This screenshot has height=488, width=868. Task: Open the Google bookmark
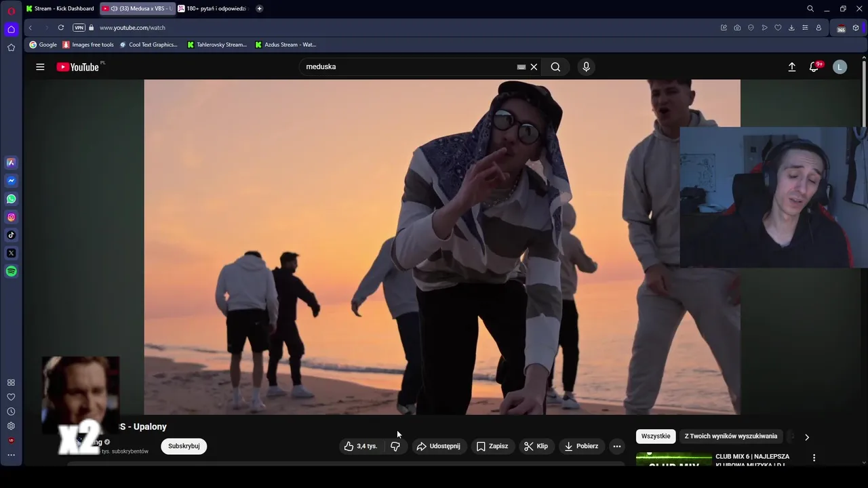[x=43, y=45]
